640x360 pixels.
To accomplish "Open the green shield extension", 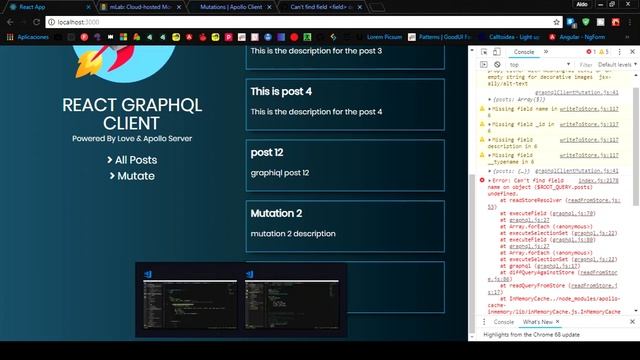I will (x=586, y=22).
